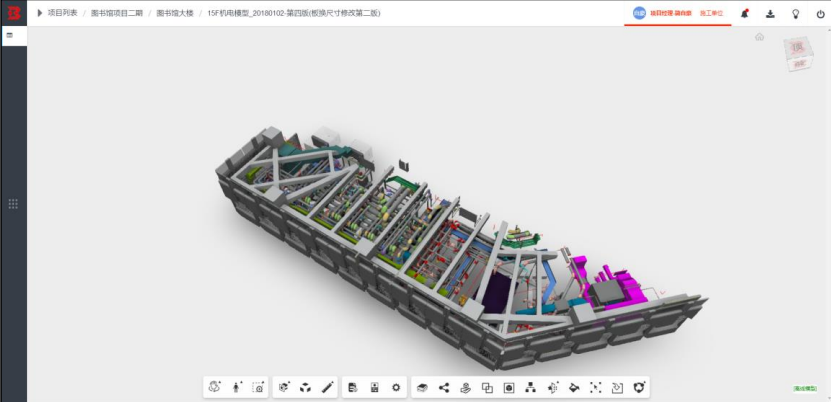Click the light bulb tips icon

point(795,14)
